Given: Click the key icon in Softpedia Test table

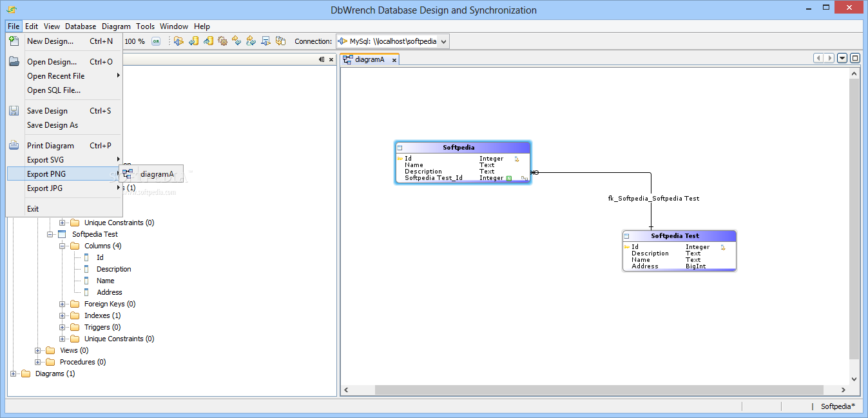Looking at the screenshot, I should click(627, 246).
